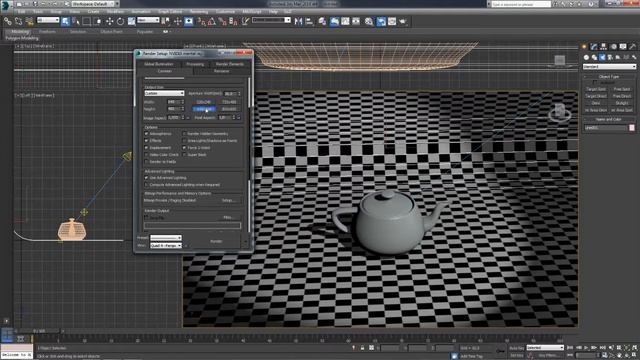Switch to the Processing tab

(x=195, y=64)
